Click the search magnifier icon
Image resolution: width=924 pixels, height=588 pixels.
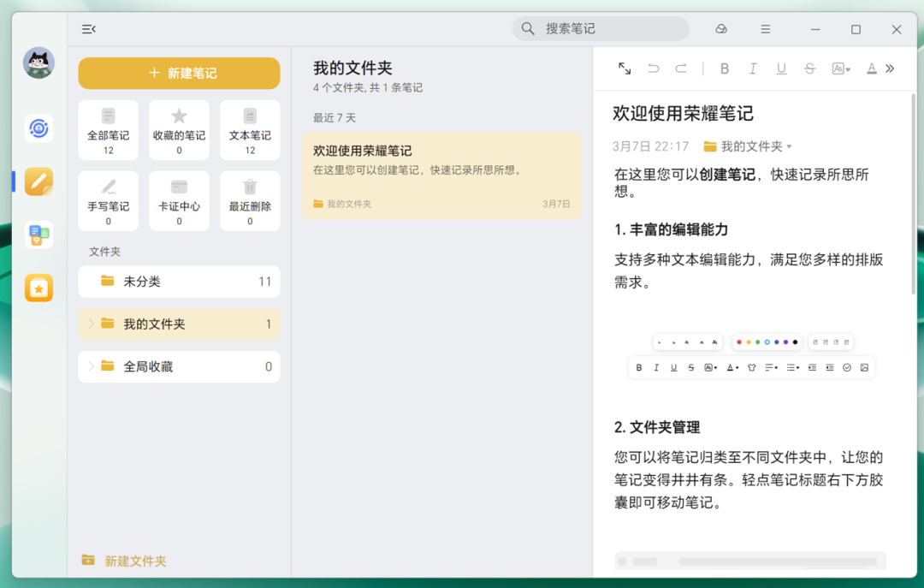(x=528, y=28)
